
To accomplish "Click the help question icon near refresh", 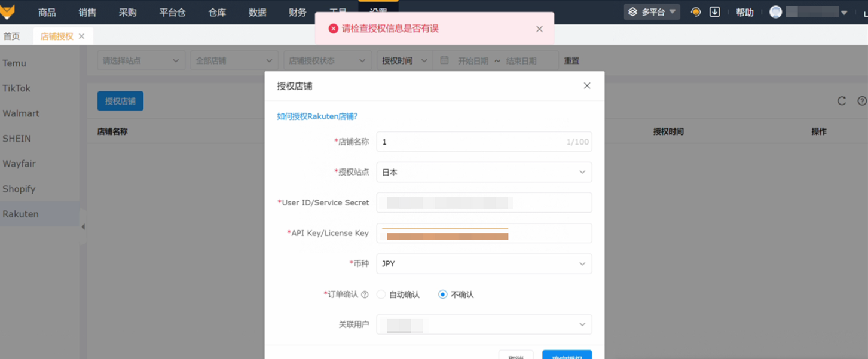I will pyautogui.click(x=862, y=101).
